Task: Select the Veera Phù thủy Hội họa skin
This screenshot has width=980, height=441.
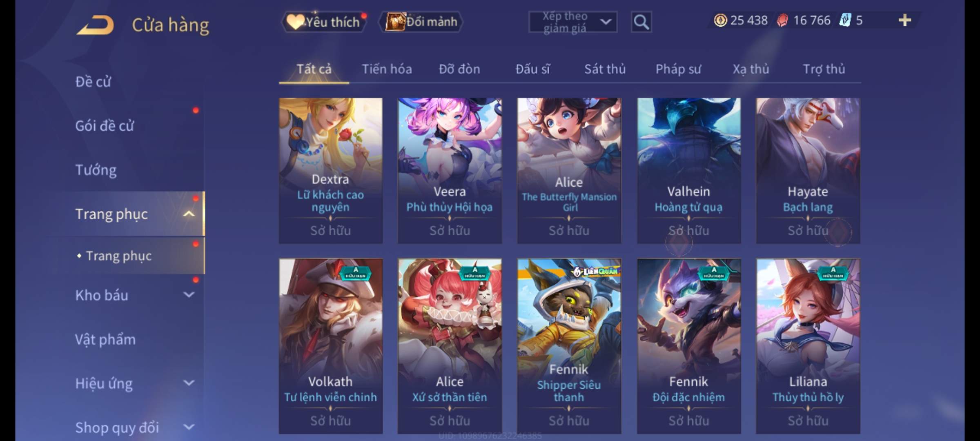Action: [450, 171]
